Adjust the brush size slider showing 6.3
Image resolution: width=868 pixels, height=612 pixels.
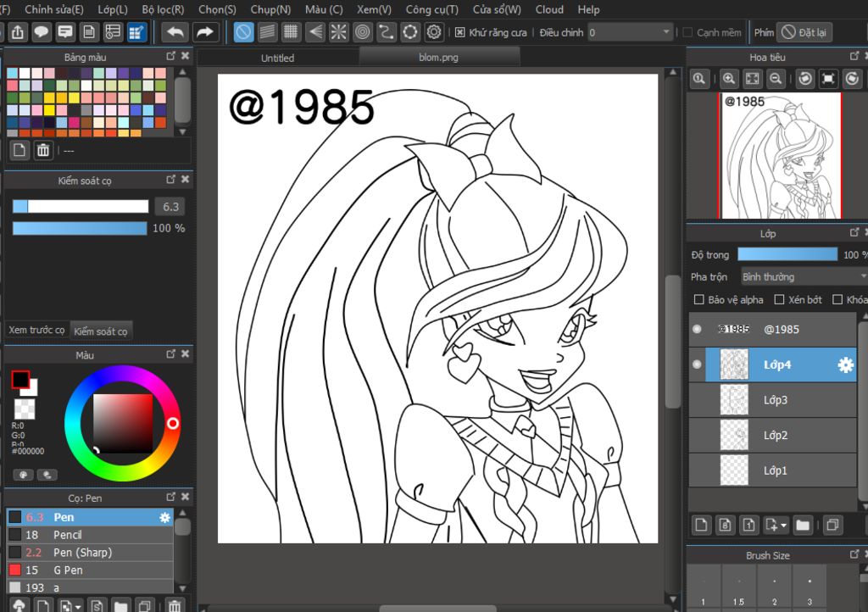[81, 206]
